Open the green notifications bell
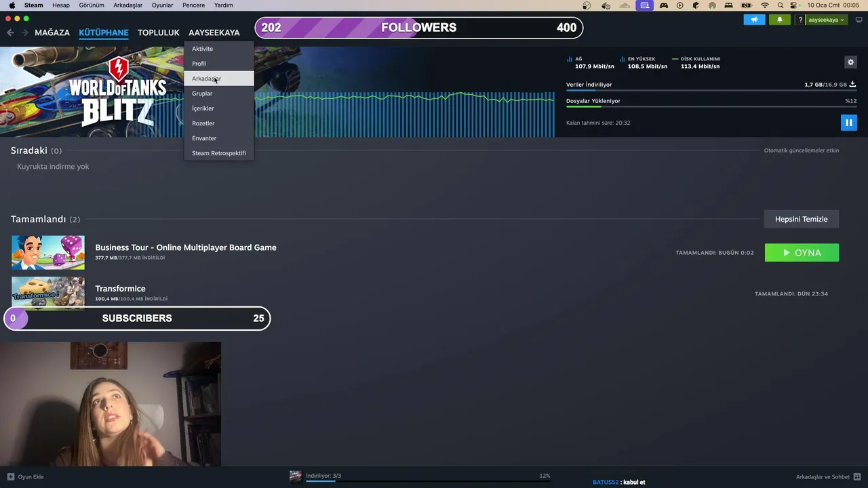The height and width of the screenshot is (488, 868). tap(779, 20)
